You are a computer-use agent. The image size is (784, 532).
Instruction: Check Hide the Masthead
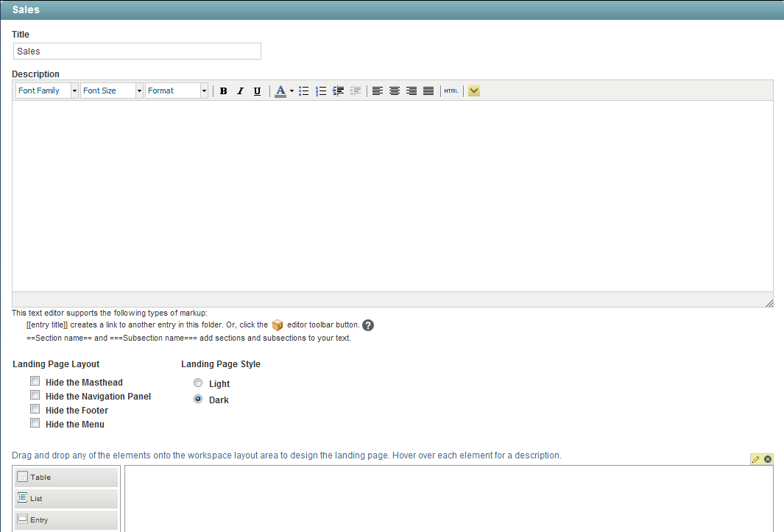35,381
